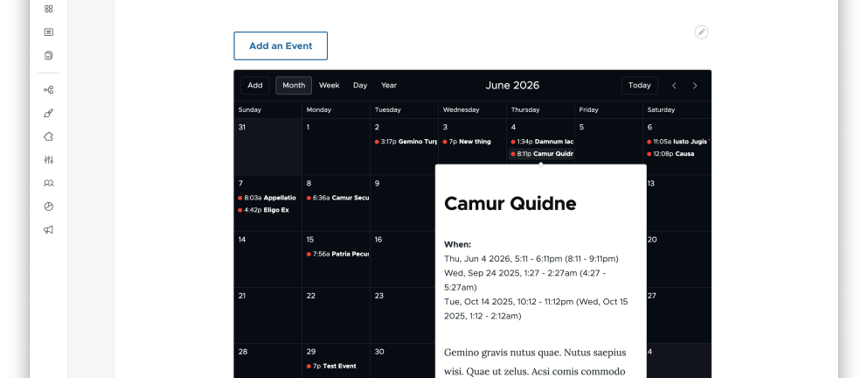Click the Wednesday column header
Screen dimensions: 868x378
click(462, 109)
